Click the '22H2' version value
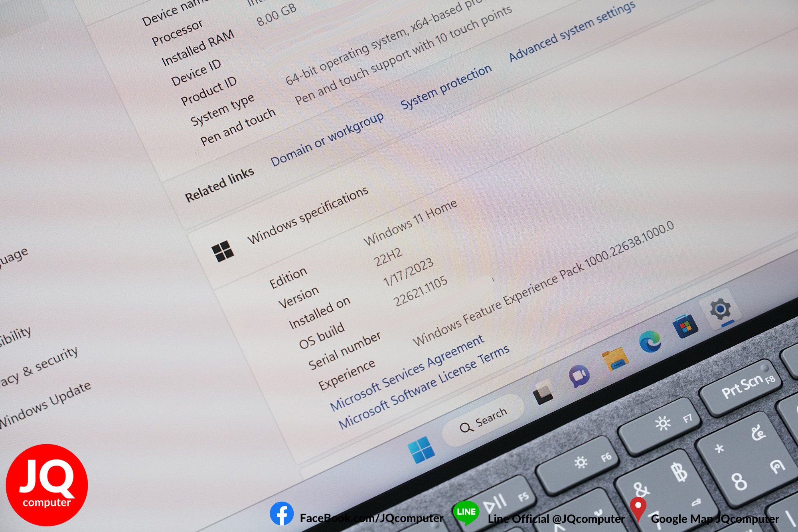Screen dimensions: 798x532 [388, 257]
